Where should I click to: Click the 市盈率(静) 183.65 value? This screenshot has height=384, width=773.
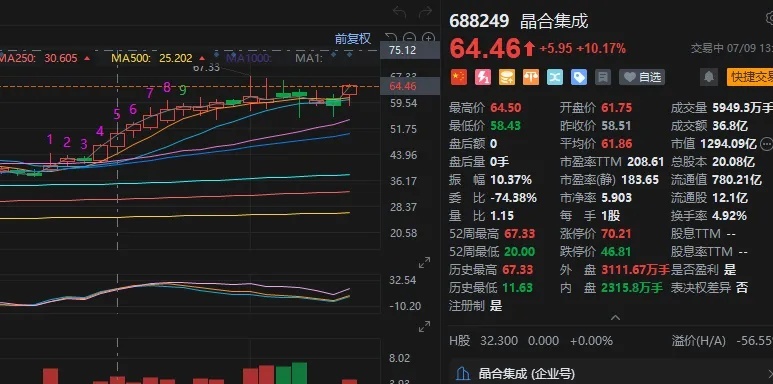(640, 180)
